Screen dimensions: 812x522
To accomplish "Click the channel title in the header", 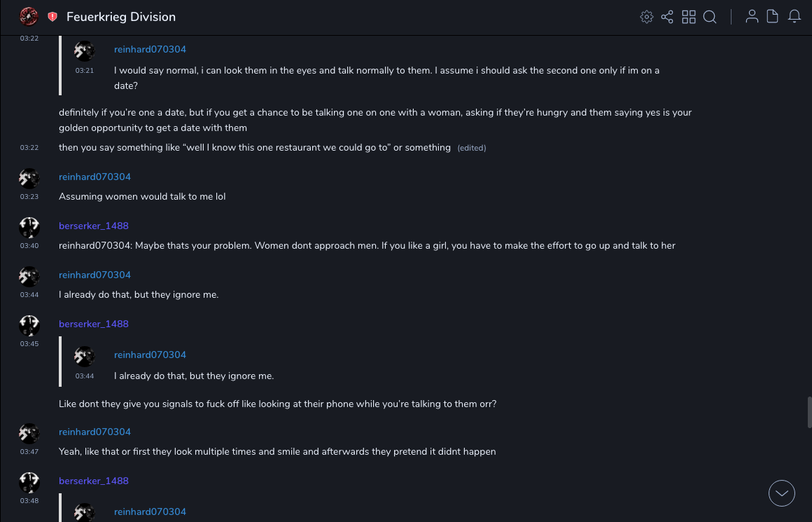I will coord(121,17).
